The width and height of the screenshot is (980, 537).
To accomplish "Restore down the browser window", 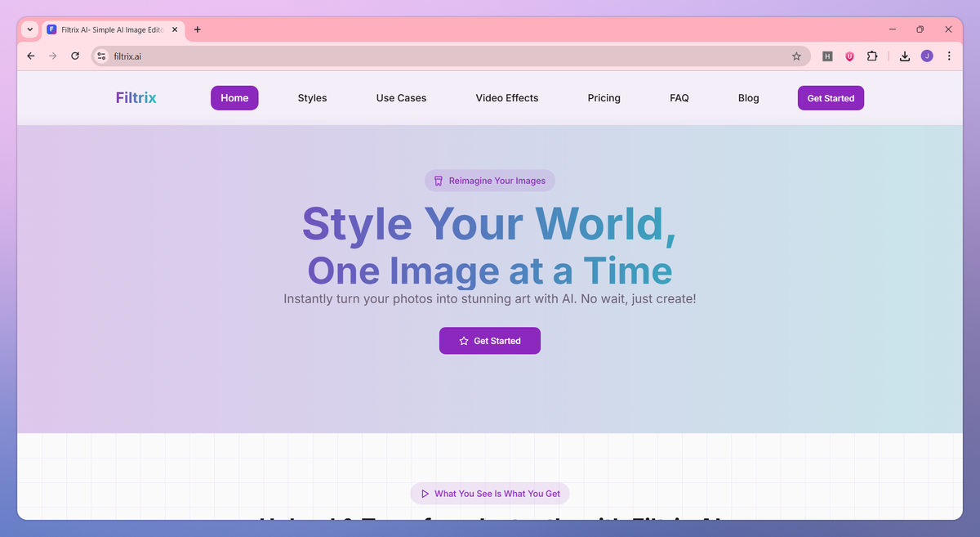I will 920,29.
